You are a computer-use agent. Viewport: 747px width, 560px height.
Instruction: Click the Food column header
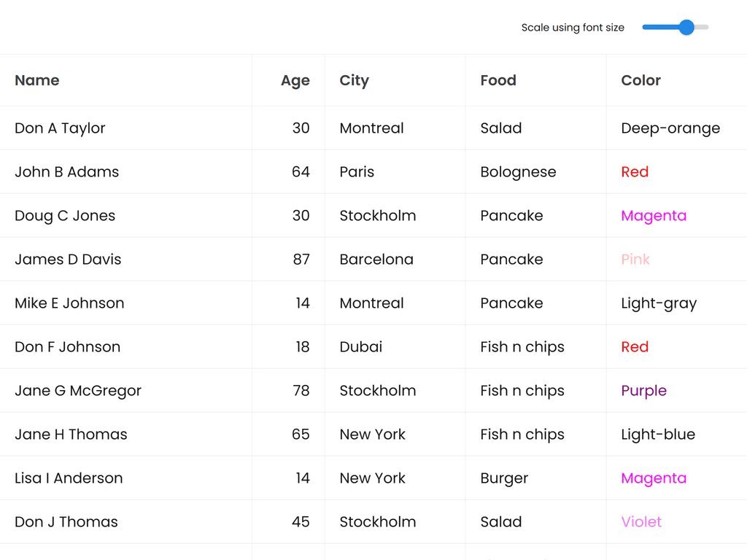[498, 80]
